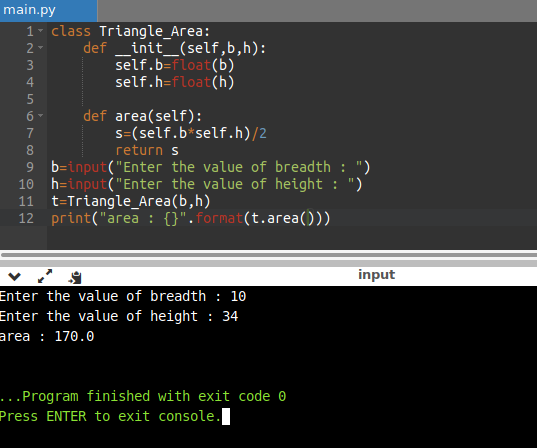Viewport: 537px width, 448px height.
Task: Click the 'def __init__(self,b,h):' line
Action: (x=174, y=48)
